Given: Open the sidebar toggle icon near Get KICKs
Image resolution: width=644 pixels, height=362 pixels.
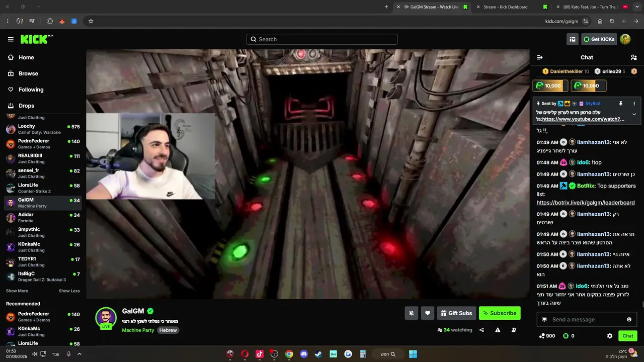Looking at the screenshot, I should click(573, 39).
